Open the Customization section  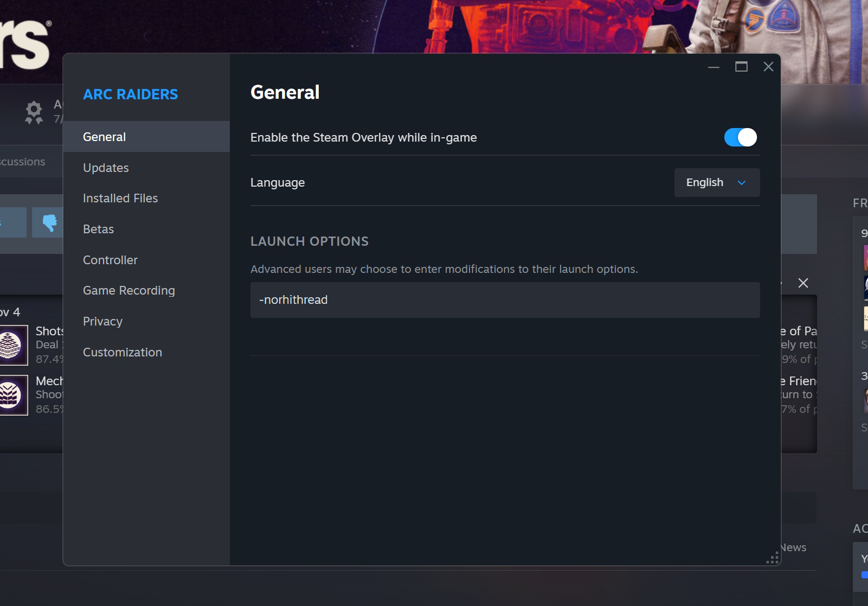(x=122, y=352)
